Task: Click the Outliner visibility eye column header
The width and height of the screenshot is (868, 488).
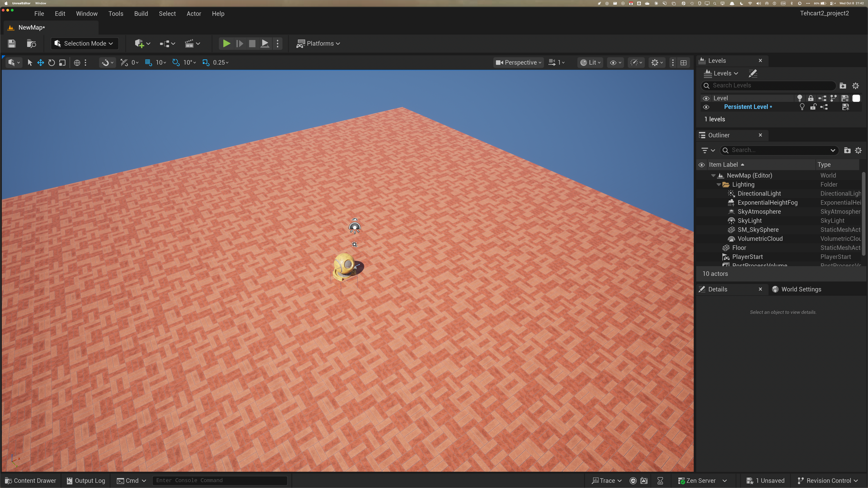Action: point(702,165)
